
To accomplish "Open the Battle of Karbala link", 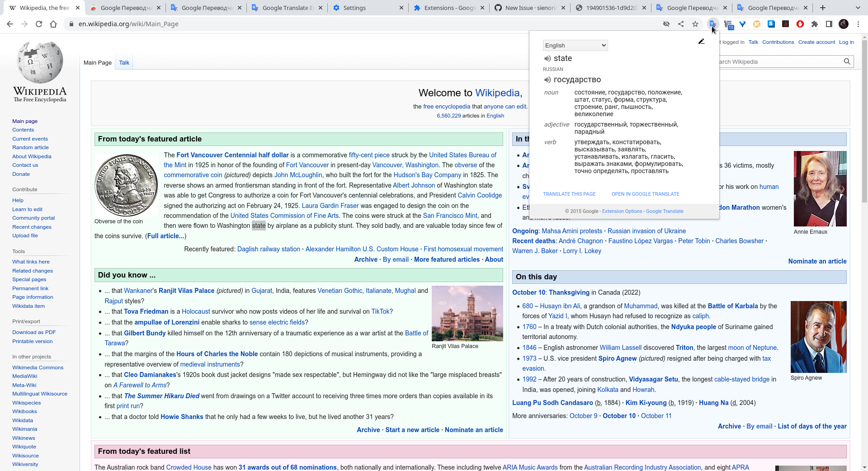I will click(x=733, y=306).
